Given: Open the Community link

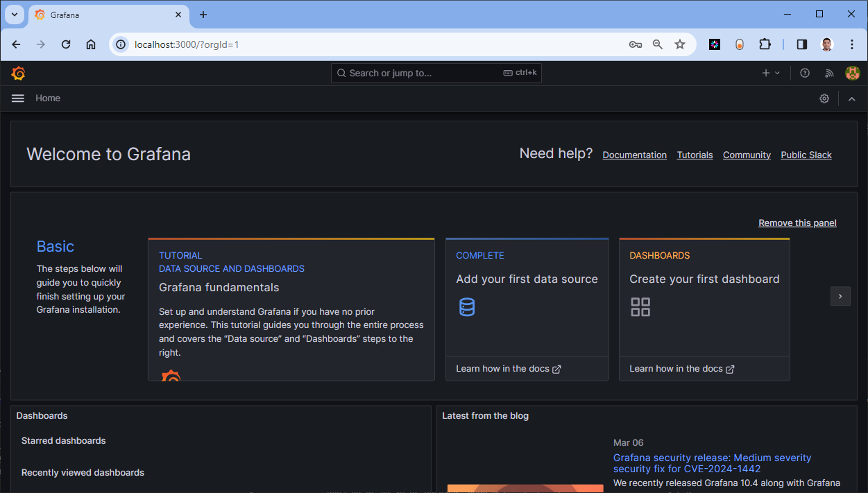Looking at the screenshot, I should [x=747, y=155].
